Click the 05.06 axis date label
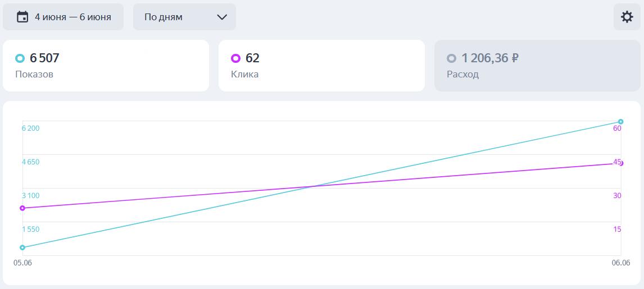The width and height of the screenshot is (644, 289). coord(22,263)
